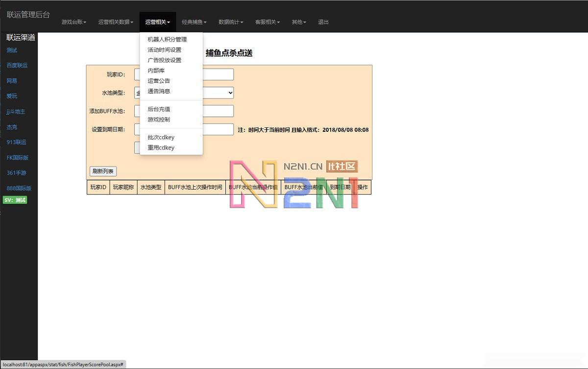Open 游戏控制 from the menu
Image resolution: width=588 pixels, height=369 pixels.
tap(159, 120)
